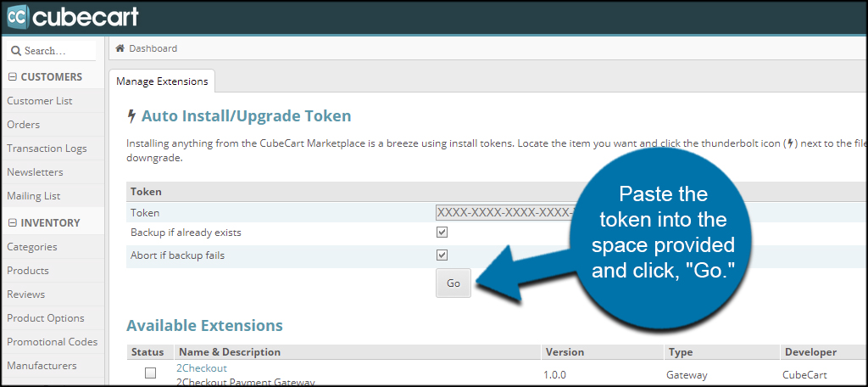The image size is (868, 387).
Task: Select the Manage Extensions tab
Action: pos(162,81)
